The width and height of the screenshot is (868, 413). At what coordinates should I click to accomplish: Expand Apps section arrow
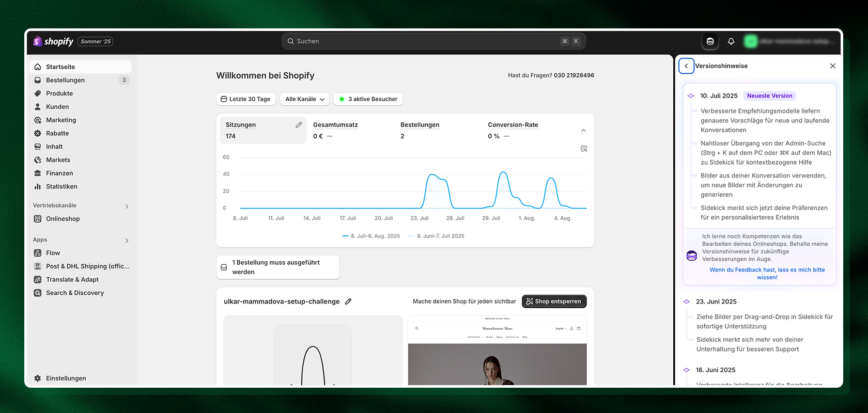tap(127, 241)
